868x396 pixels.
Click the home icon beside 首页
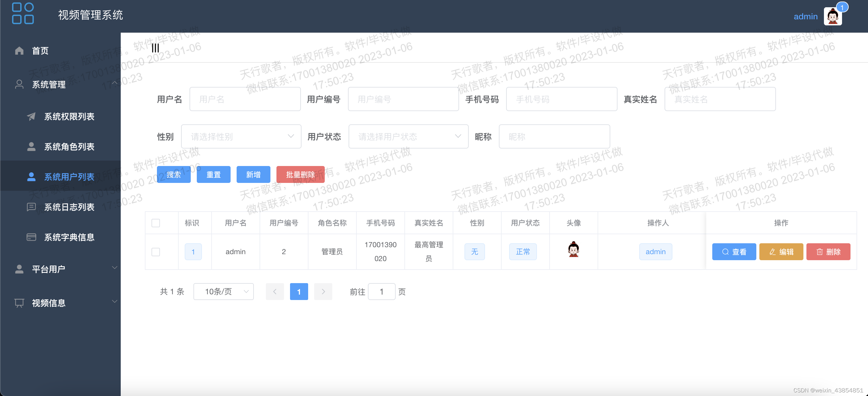tap(19, 50)
